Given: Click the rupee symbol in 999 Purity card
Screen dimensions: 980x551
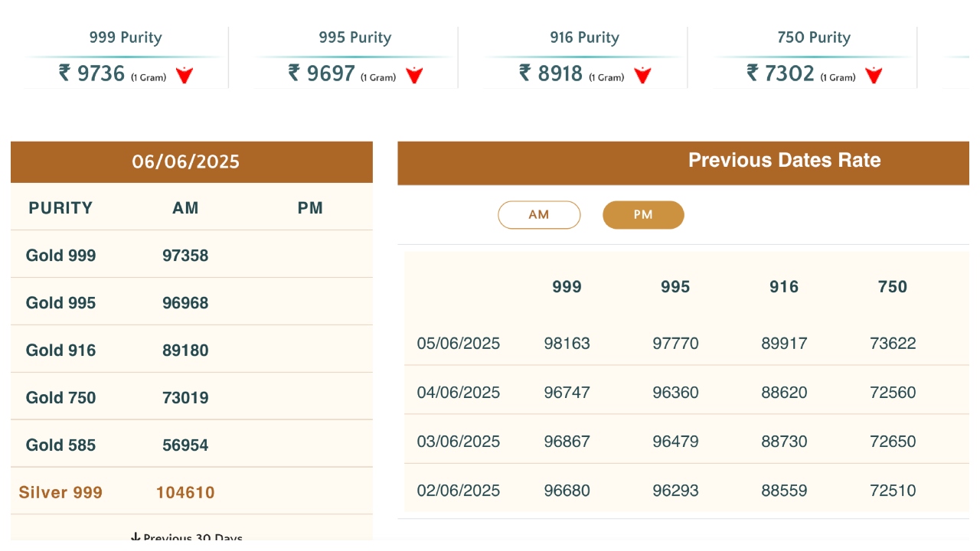Looking at the screenshot, I should [x=64, y=73].
